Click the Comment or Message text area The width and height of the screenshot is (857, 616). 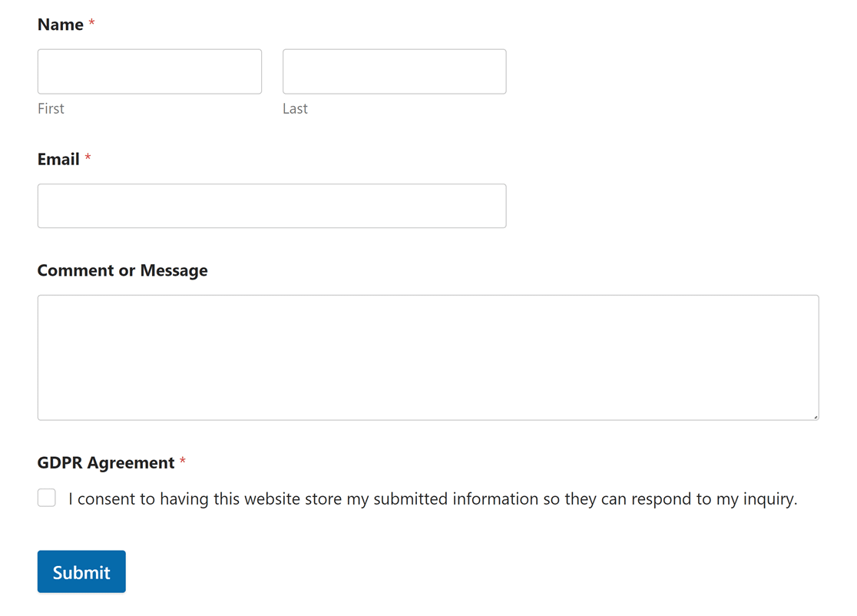tap(428, 357)
